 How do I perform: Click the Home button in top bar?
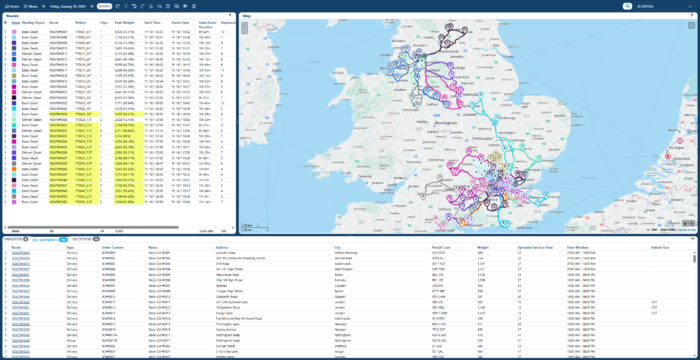pos(12,6)
